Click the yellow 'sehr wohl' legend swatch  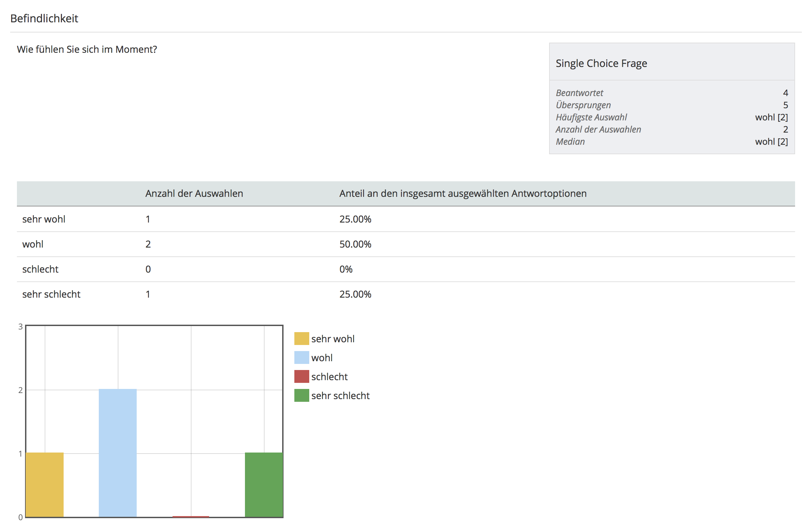pos(301,339)
